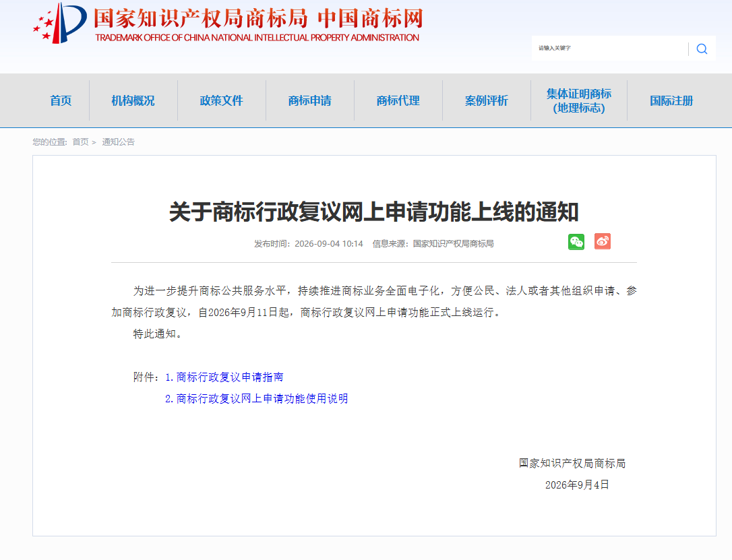The width and height of the screenshot is (732, 560).
Task: Open the 商标申请 navigation menu
Action: click(x=309, y=100)
